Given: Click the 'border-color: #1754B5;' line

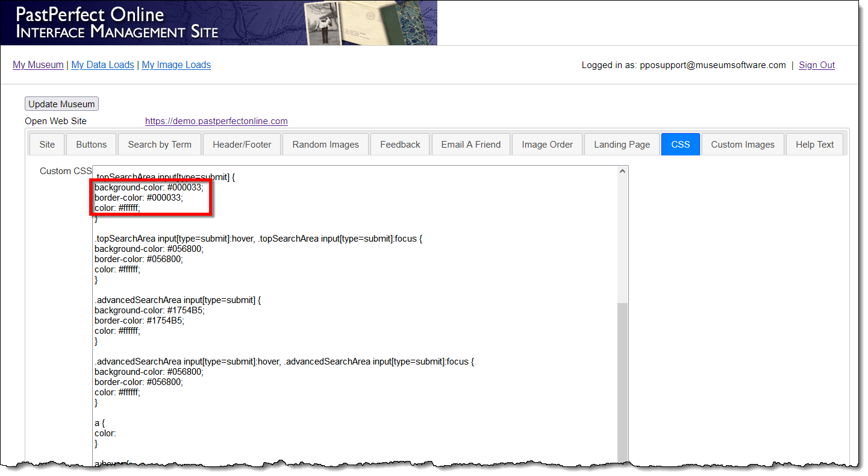Looking at the screenshot, I should coord(139,321).
